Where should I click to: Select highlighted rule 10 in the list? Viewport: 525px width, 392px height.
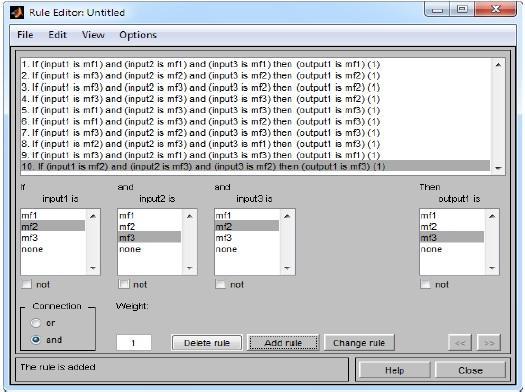(x=256, y=166)
